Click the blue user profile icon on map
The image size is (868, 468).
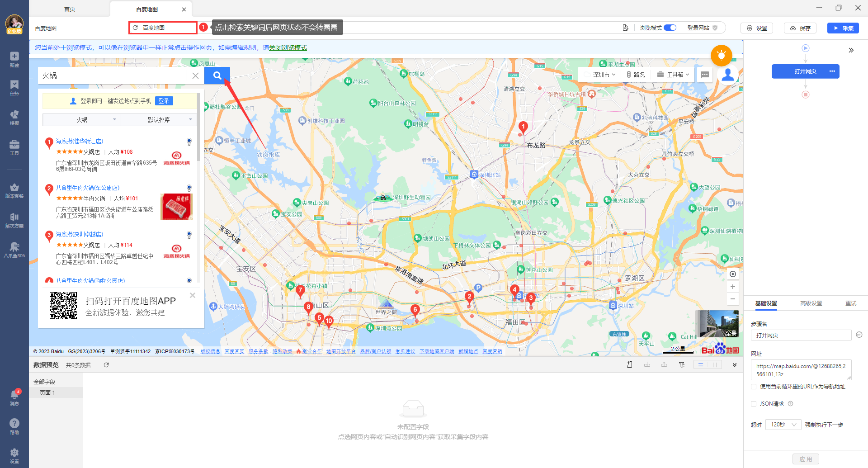(728, 74)
